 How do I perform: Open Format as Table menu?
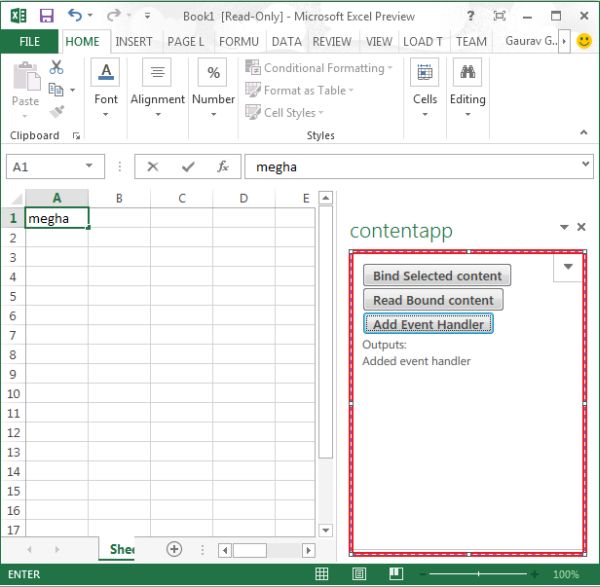coord(299,90)
